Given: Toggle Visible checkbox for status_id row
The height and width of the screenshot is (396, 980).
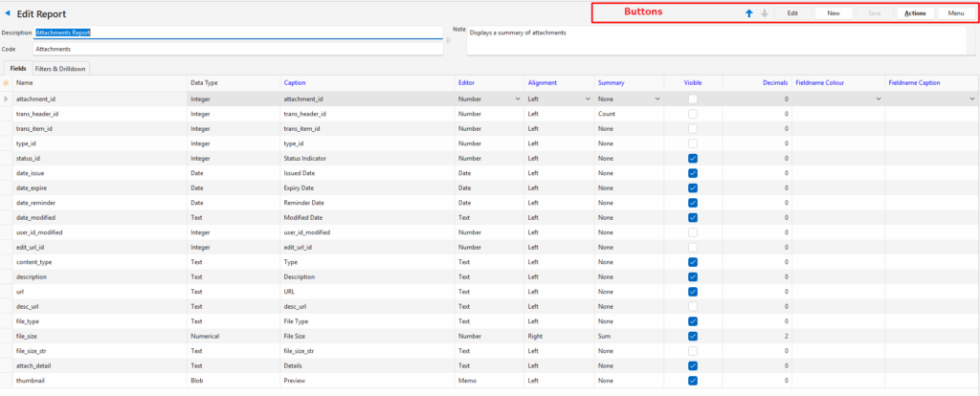Looking at the screenshot, I should click(x=692, y=158).
